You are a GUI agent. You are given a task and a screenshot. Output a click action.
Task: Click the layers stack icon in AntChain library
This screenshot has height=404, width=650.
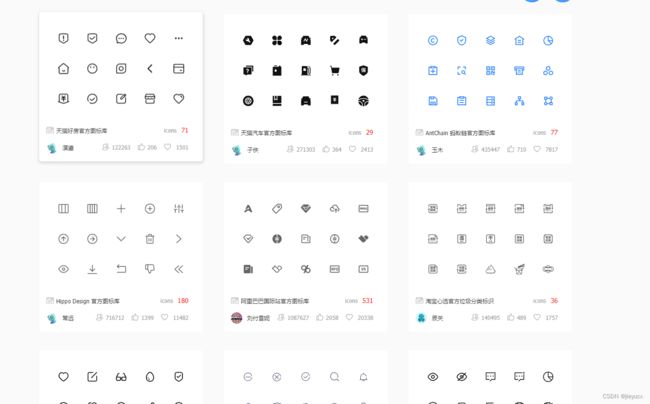click(x=490, y=40)
